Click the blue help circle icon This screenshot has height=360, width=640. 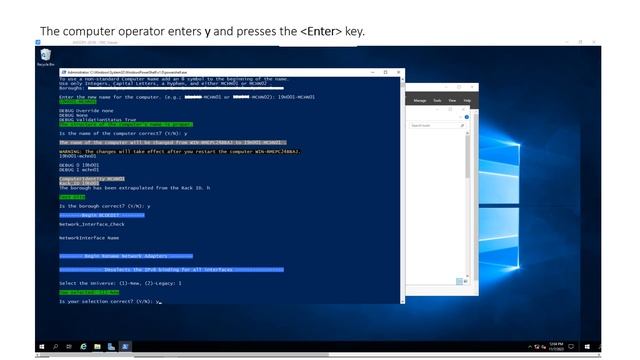(467, 117)
